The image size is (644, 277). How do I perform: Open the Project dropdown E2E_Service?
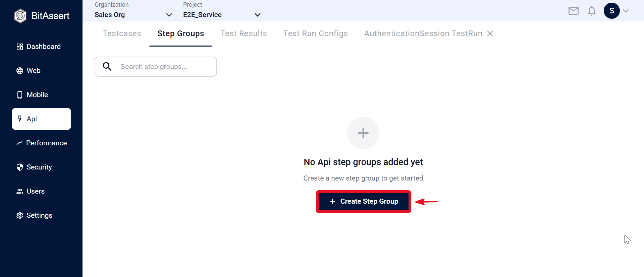(x=222, y=15)
